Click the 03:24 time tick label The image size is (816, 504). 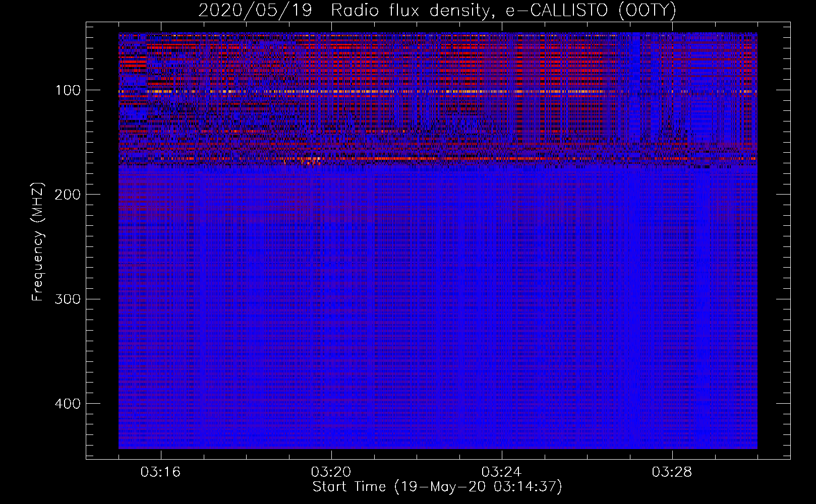[x=501, y=472]
